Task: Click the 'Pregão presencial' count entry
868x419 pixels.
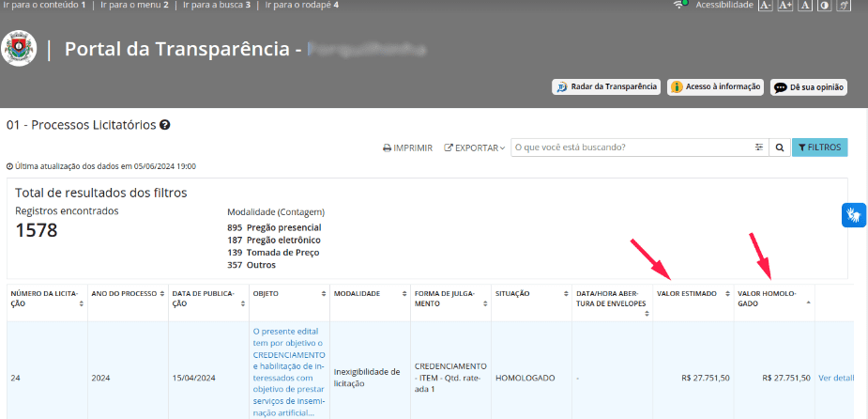Action: coord(274,227)
